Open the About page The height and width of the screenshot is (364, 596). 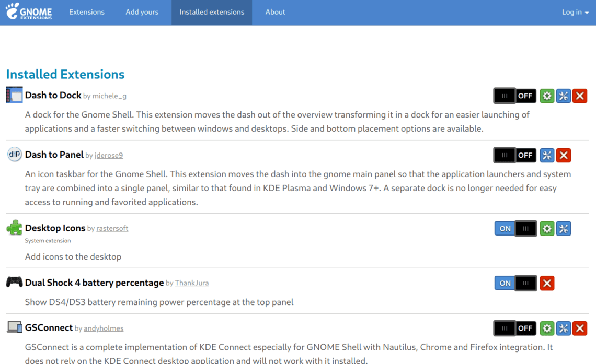tap(275, 12)
